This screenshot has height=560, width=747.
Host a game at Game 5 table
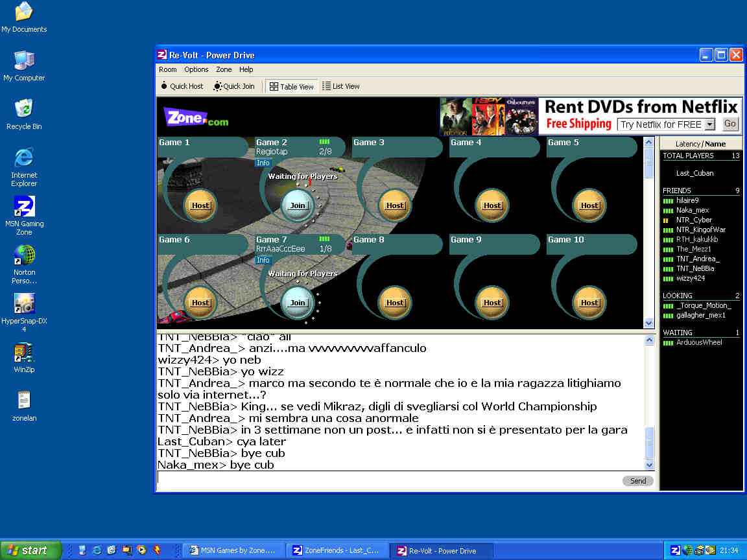(589, 205)
